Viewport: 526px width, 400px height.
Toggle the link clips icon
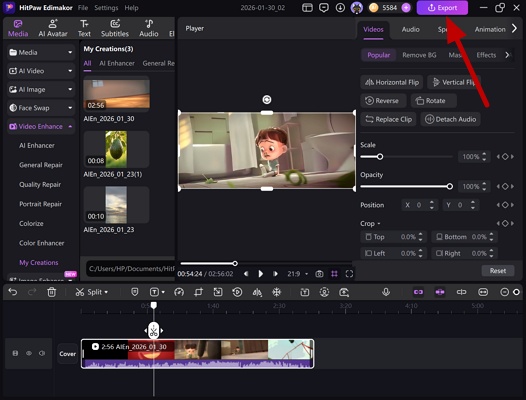click(x=418, y=292)
